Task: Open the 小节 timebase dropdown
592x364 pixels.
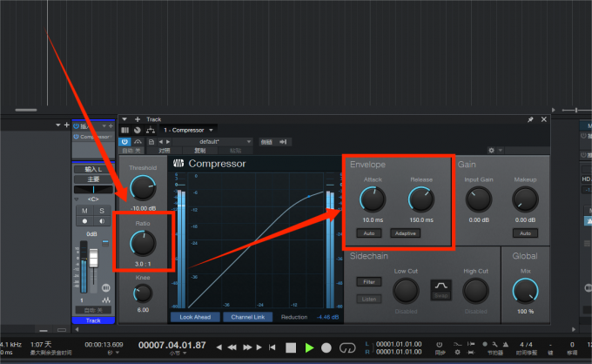Action: (177, 354)
